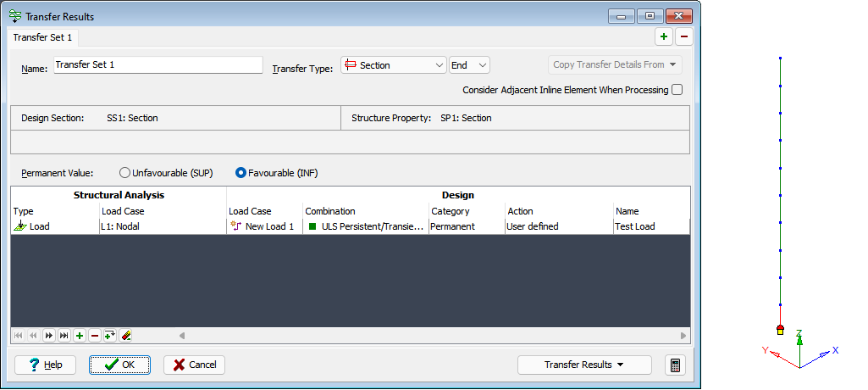This screenshot has width=868, height=390.
Task: Select the User defined action cell
Action: (x=559, y=226)
